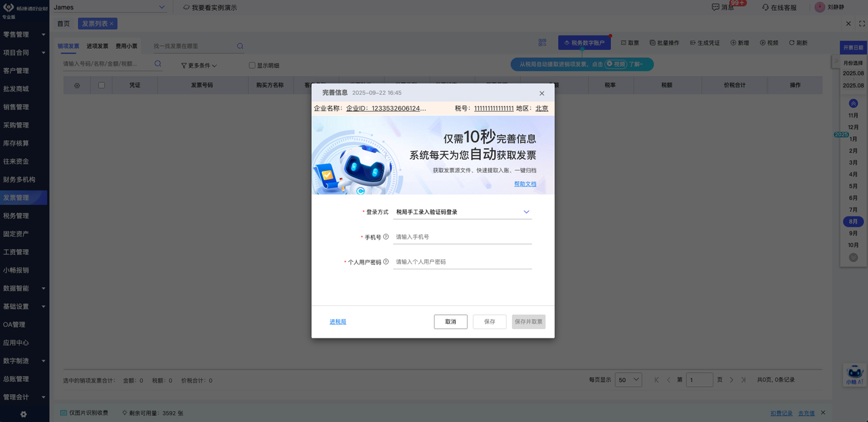
Task: Collapse right date panel double-arrow
Action: (x=836, y=62)
